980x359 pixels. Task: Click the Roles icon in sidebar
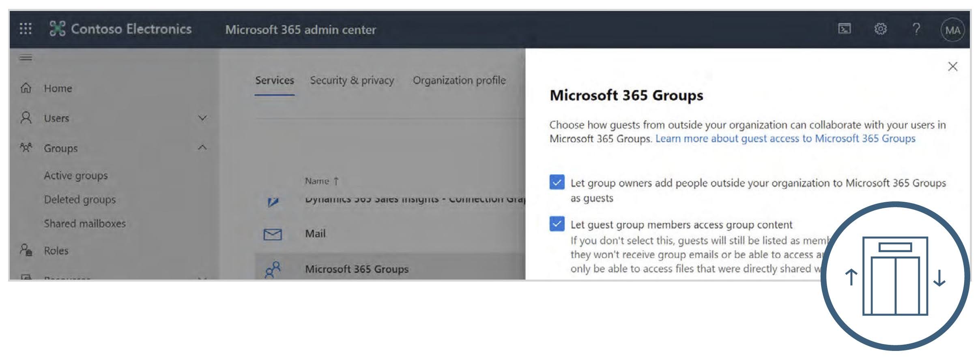click(x=26, y=250)
